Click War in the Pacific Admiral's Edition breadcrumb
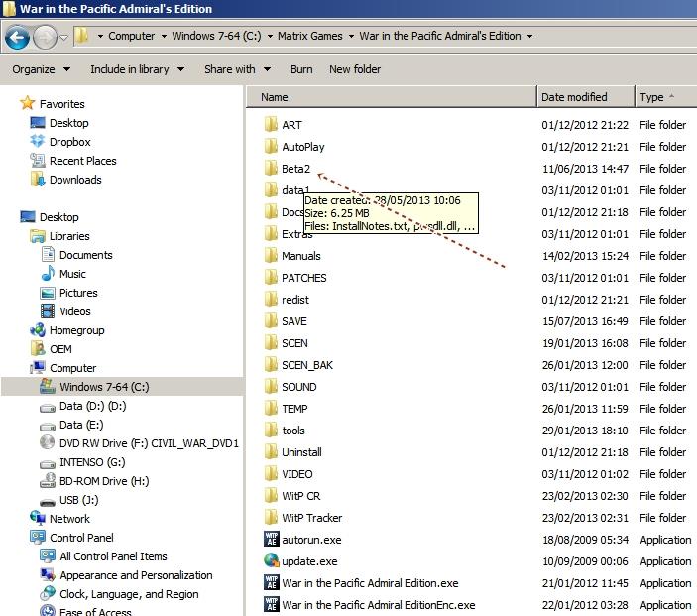Viewport: 697px width, 616px height. click(x=439, y=36)
